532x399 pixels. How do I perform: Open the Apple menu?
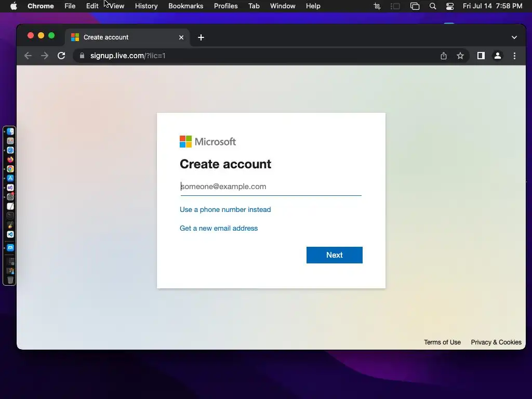pos(14,6)
